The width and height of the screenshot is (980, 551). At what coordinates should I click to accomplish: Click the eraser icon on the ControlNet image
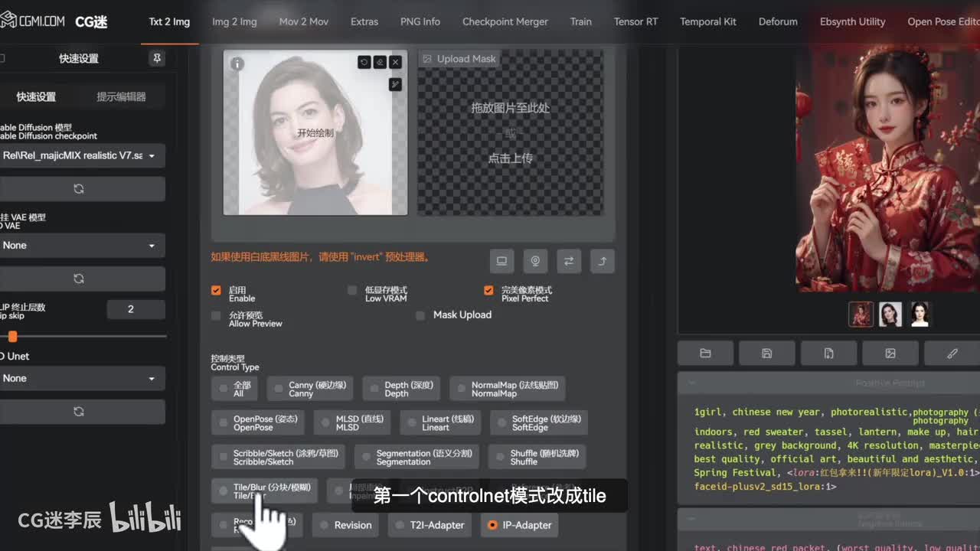pos(380,62)
